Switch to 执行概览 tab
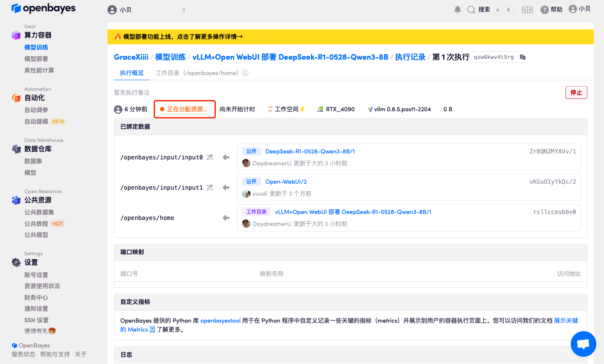 pyautogui.click(x=132, y=73)
